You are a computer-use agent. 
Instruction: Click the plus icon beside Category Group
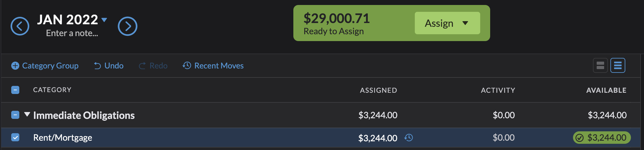[x=15, y=66]
